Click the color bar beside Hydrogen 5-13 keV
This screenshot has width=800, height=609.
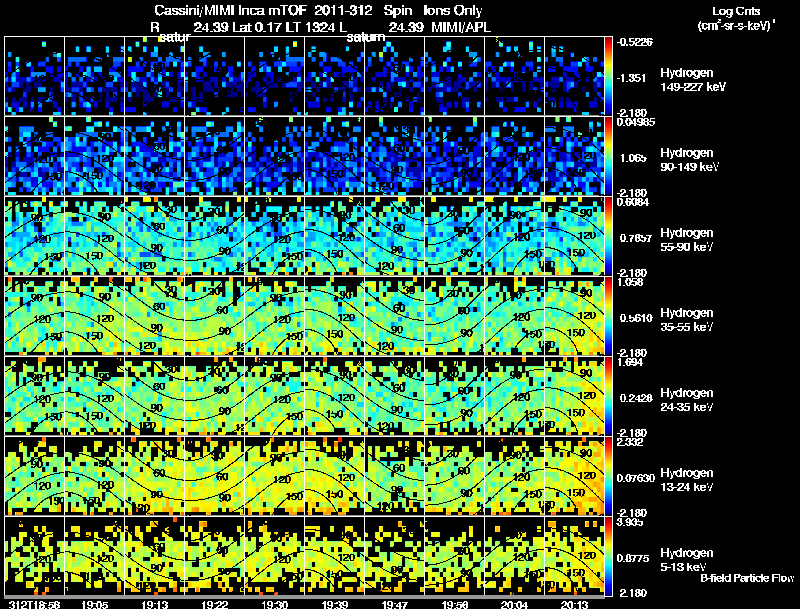click(x=608, y=556)
